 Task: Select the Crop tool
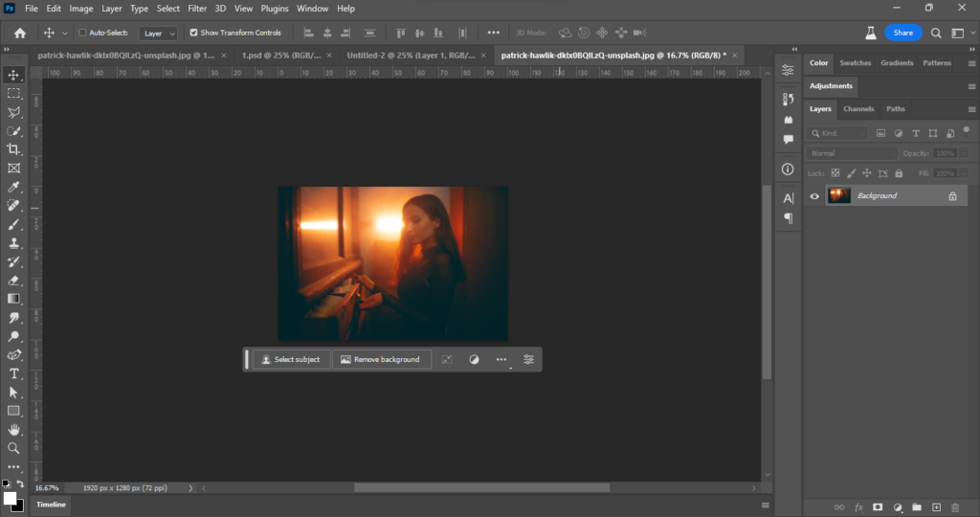13,149
